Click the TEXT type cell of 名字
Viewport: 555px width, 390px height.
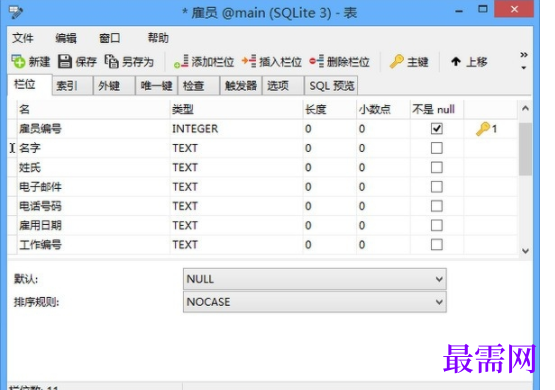236,148
